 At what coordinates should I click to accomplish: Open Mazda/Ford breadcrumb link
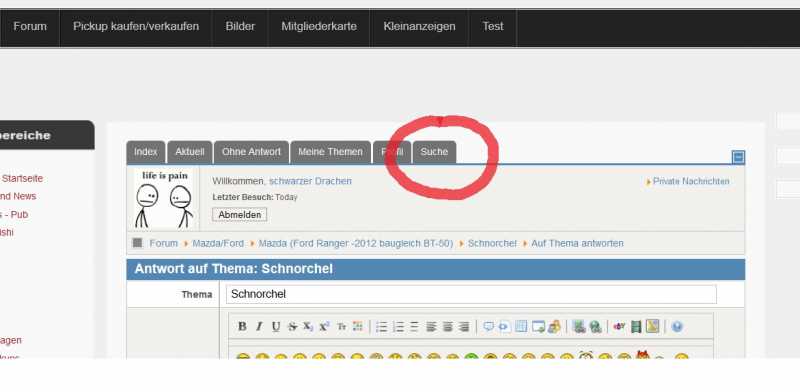pyautogui.click(x=218, y=243)
